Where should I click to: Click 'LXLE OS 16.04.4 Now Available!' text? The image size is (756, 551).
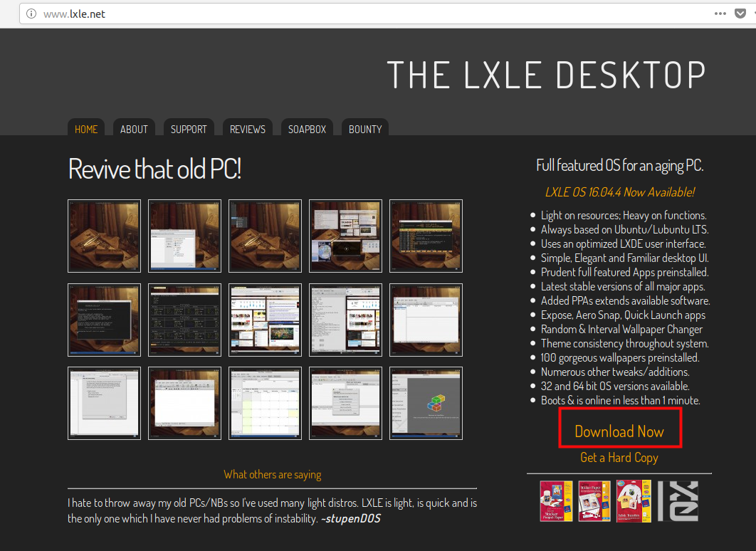point(619,192)
